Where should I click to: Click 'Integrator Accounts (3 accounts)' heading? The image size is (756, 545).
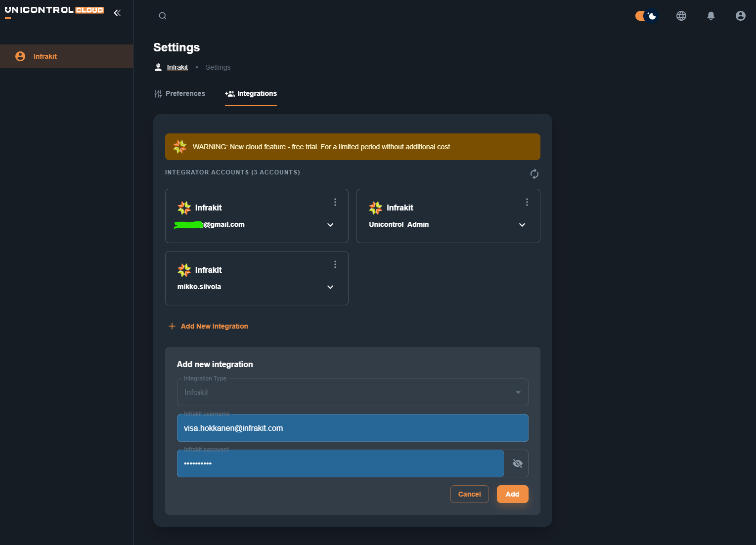coord(232,172)
